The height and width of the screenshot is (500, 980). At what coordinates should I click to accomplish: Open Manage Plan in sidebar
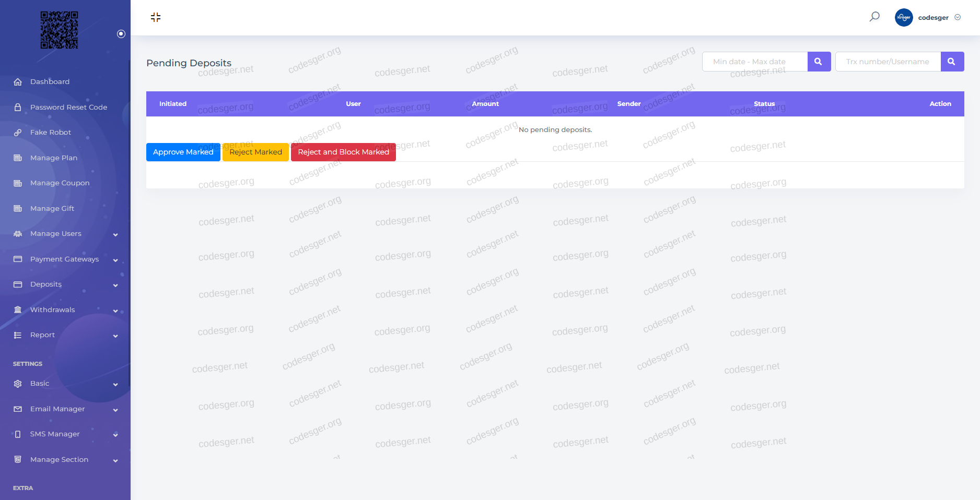53,158
